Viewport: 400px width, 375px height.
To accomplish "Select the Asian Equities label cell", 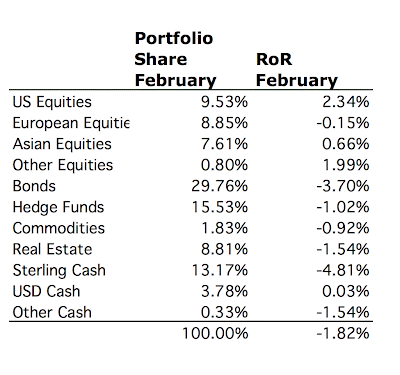I will tap(62, 144).
